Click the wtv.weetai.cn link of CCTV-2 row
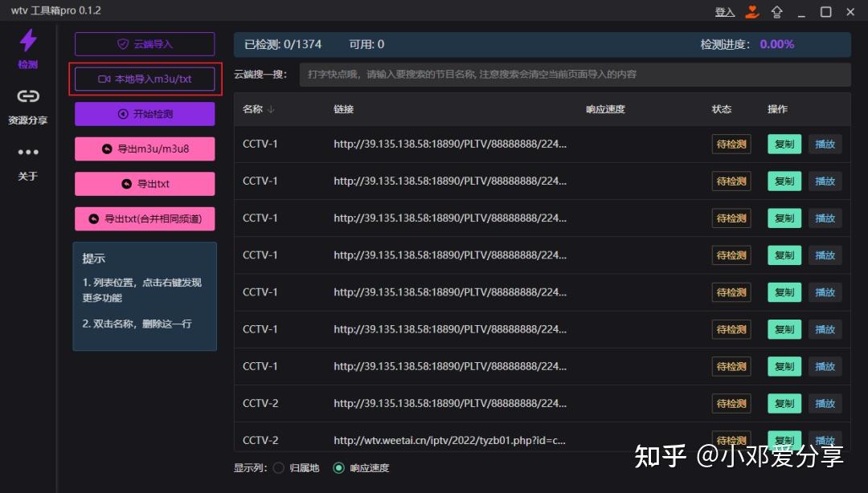Viewport: 868px width, 493px height. click(449, 441)
